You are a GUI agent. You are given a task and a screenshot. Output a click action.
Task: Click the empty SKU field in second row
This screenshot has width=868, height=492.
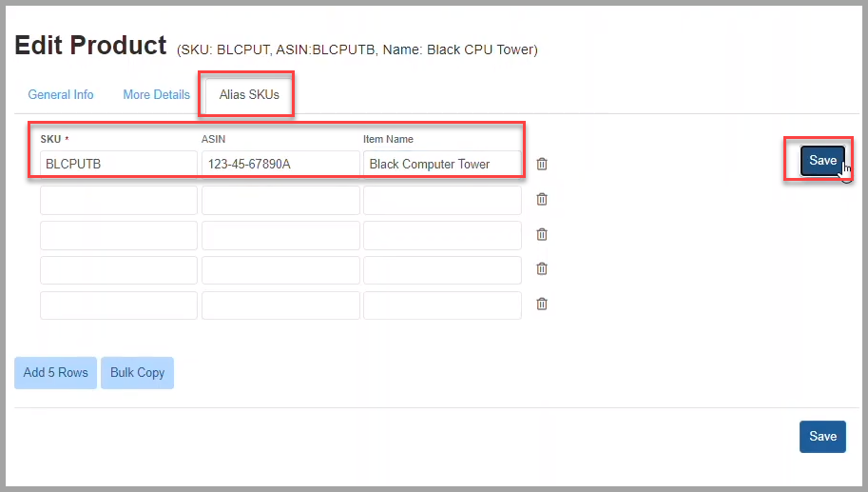click(119, 200)
